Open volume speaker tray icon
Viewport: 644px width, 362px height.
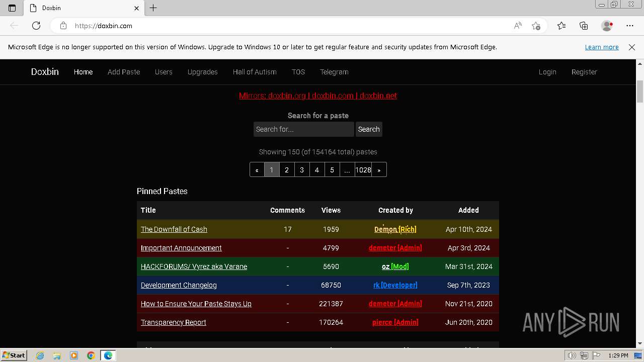572,355
